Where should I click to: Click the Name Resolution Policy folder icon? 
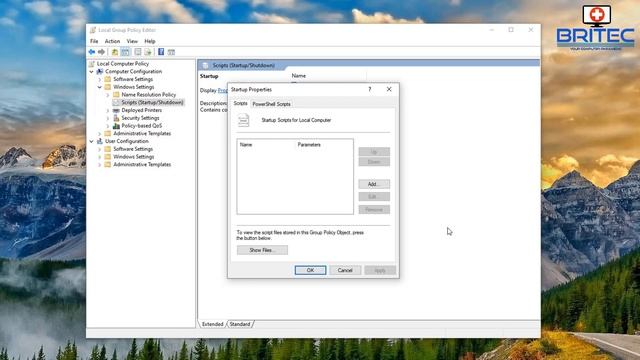tap(116, 95)
